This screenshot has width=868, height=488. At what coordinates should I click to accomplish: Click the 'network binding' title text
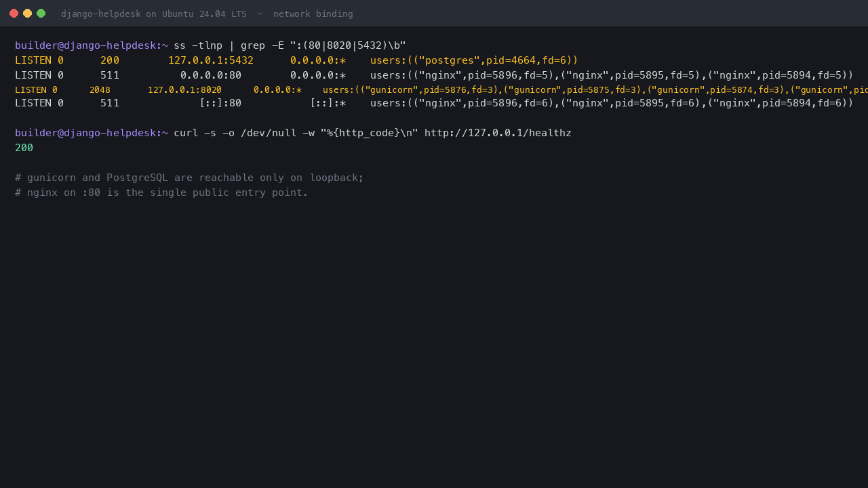[313, 14]
